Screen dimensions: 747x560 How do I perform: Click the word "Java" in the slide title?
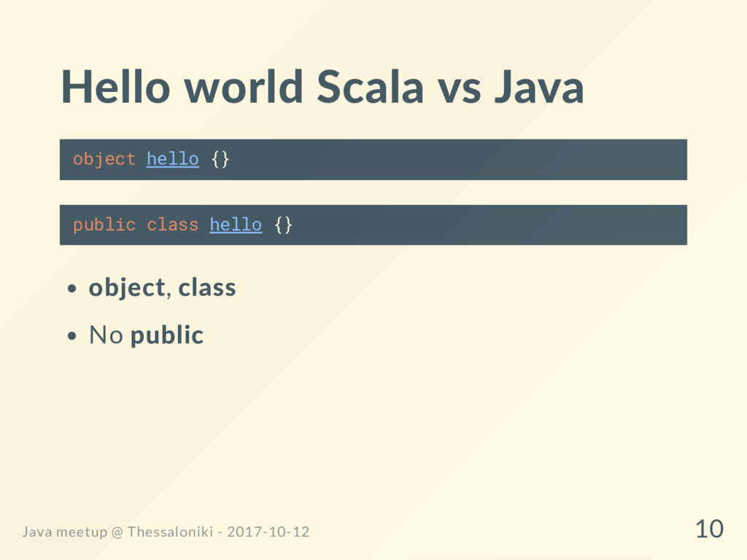coord(538,87)
